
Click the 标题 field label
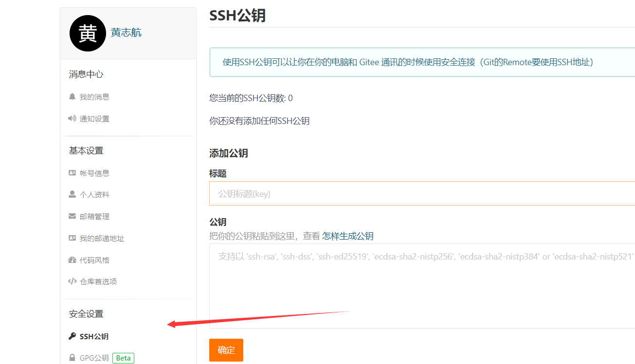(218, 173)
